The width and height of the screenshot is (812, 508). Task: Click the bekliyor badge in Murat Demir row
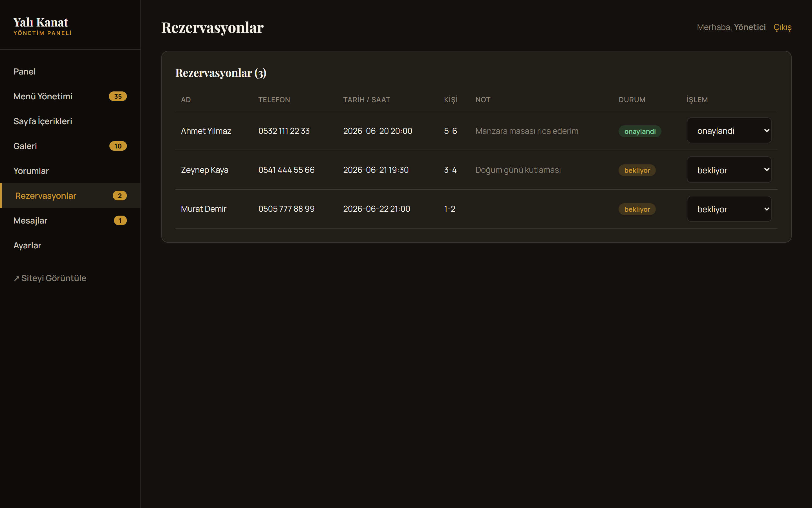pos(637,209)
